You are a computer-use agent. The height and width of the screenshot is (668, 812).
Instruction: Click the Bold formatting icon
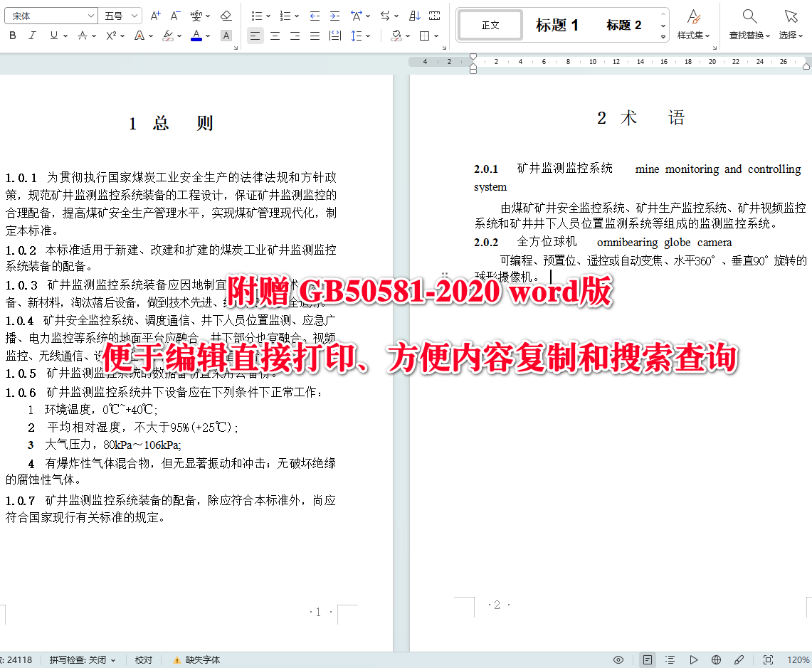pyautogui.click(x=13, y=36)
